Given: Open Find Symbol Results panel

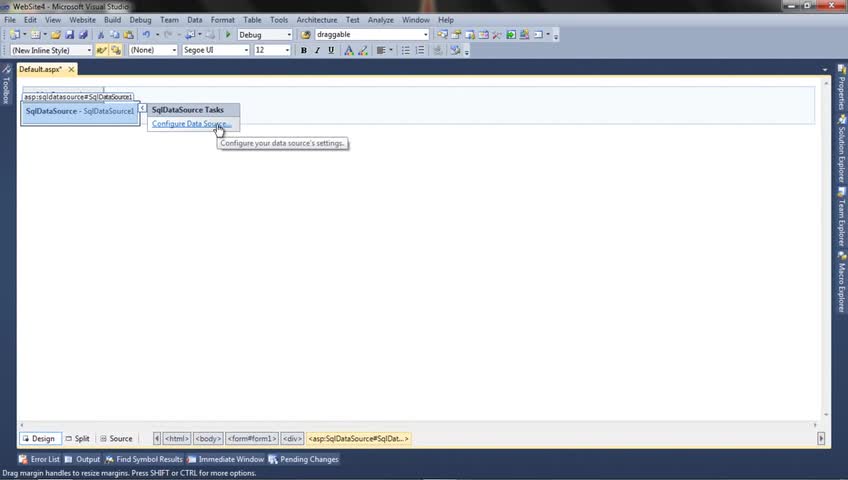Looking at the screenshot, I should [x=144, y=459].
